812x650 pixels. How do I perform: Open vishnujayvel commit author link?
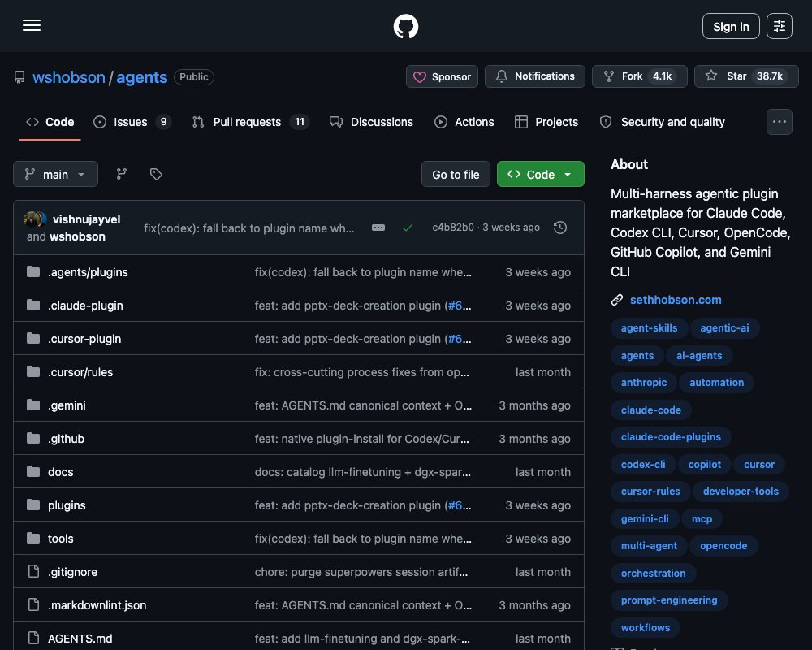pos(87,219)
